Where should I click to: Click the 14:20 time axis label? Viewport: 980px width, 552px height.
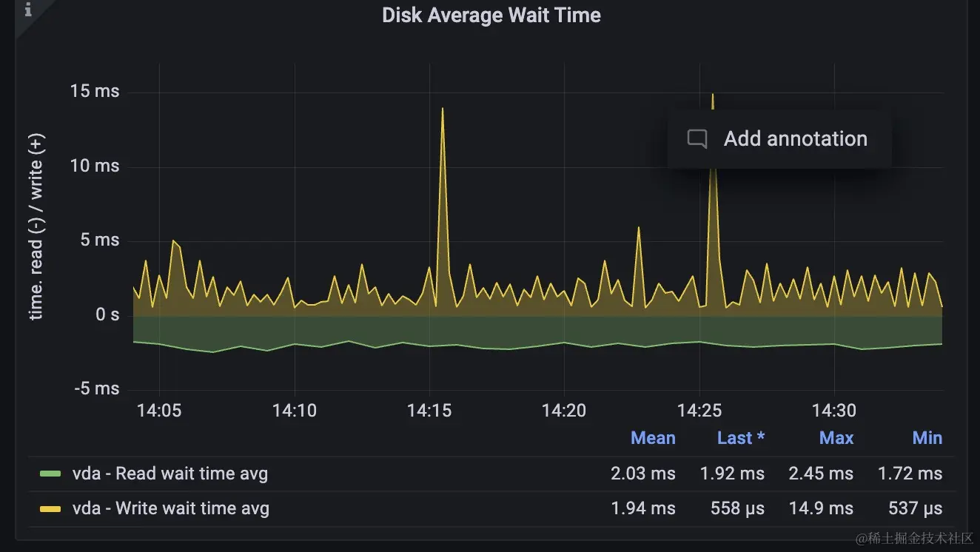(564, 411)
